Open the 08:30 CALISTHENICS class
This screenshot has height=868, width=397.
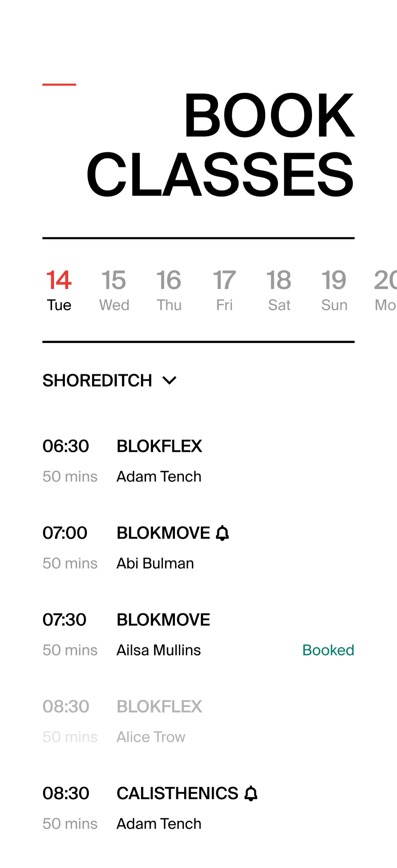pyautogui.click(x=177, y=793)
